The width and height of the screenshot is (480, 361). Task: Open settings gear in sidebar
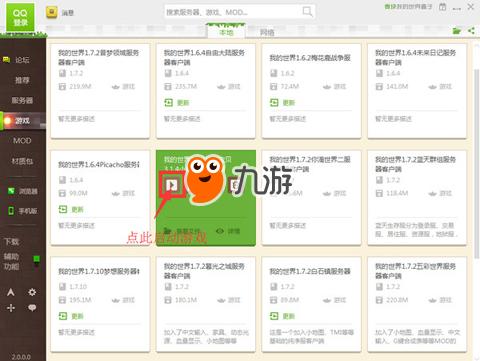click(32, 292)
